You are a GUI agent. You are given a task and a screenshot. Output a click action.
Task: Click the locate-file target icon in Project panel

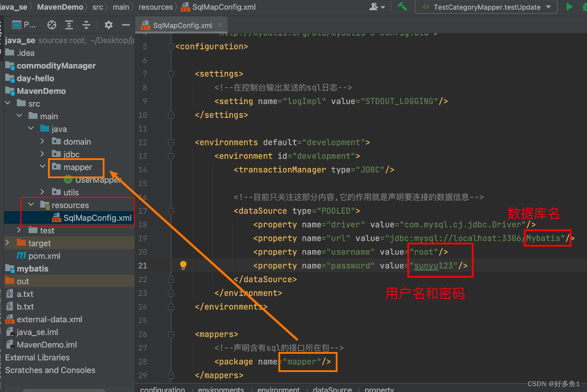[x=52, y=25]
